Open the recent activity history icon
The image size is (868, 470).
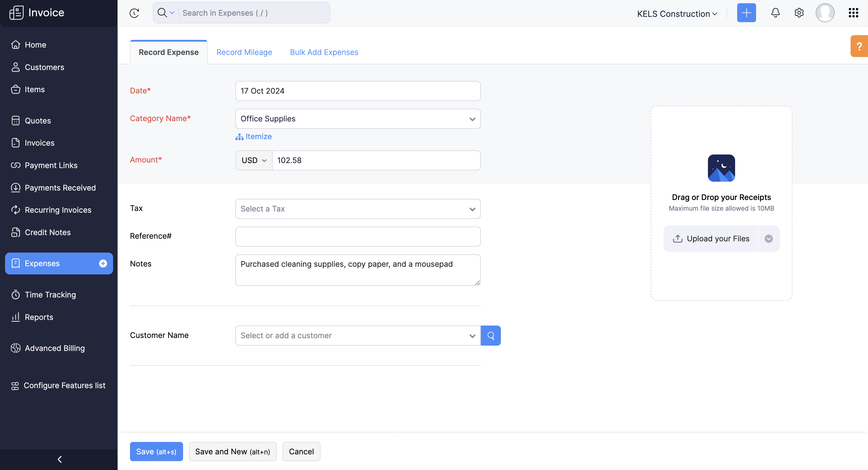(x=134, y=13)
